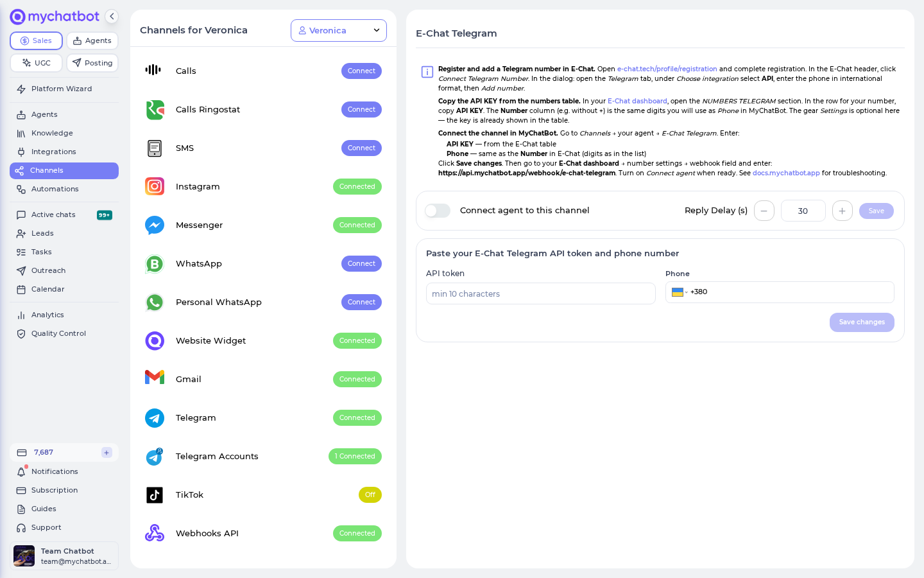Screen dimensions: 924x578
Task: Open Team Chatbot account profile
Action: [64, 556]
